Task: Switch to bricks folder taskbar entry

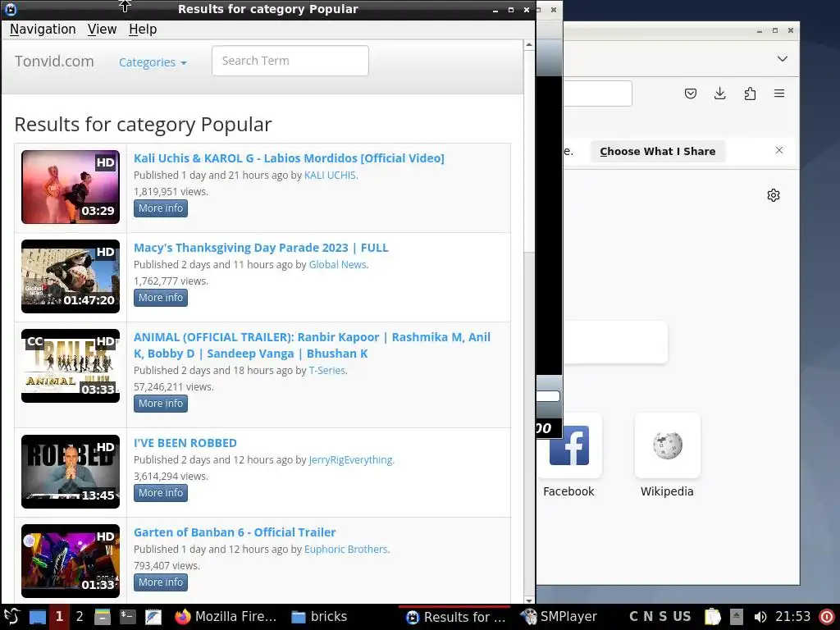Action: coord(319,617)
